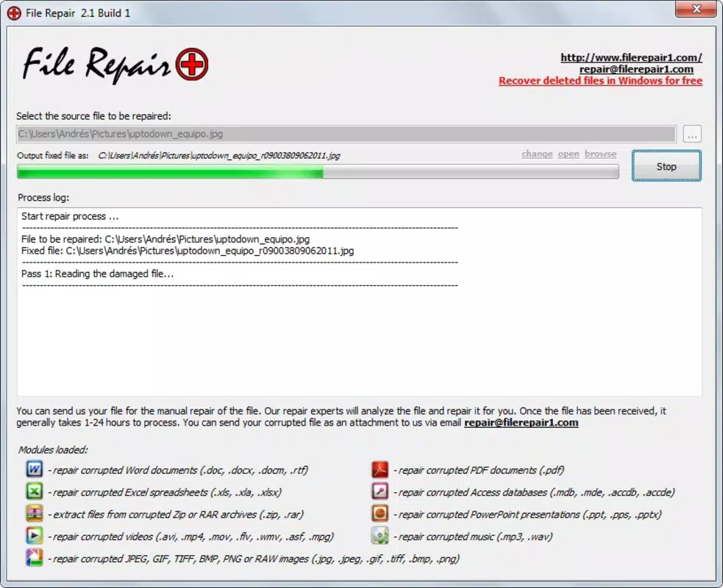The height and width of the screenshot is (588, 723).
Task: Click 'repair corrupted videos' text
Action: click(191, 537)
